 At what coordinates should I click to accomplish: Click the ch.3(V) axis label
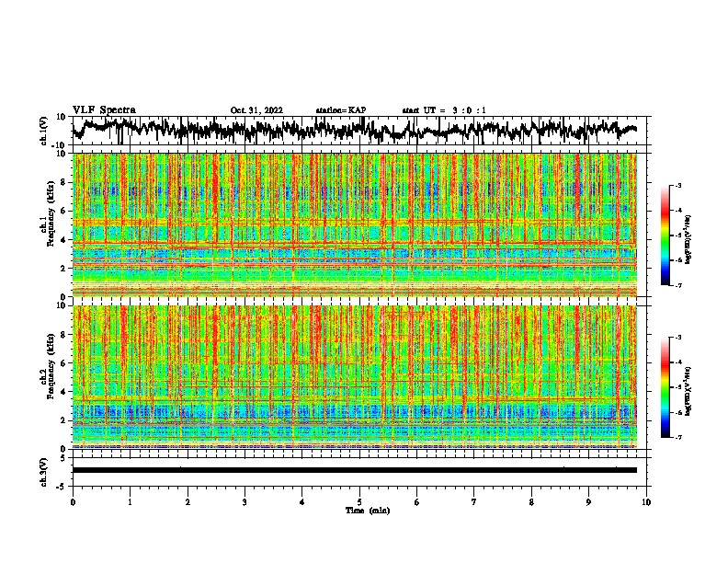point(44,472)
